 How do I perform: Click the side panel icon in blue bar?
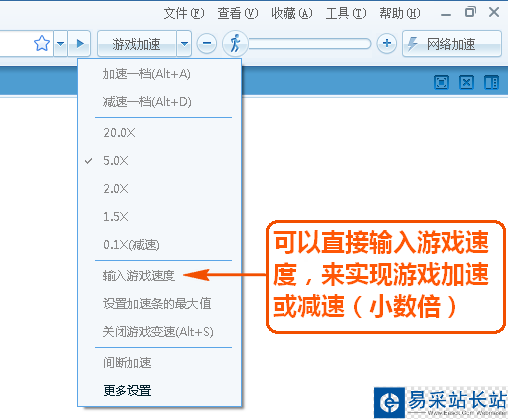pos(491,82)
